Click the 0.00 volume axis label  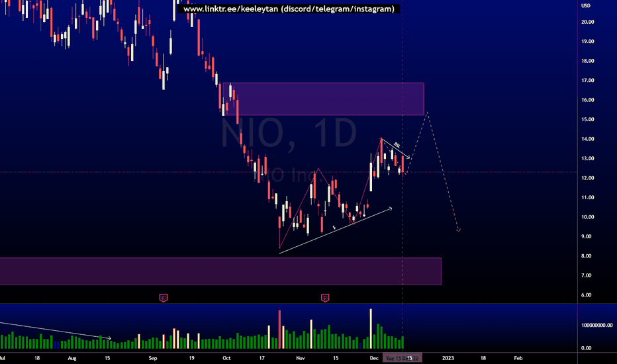tap(587, 348)
